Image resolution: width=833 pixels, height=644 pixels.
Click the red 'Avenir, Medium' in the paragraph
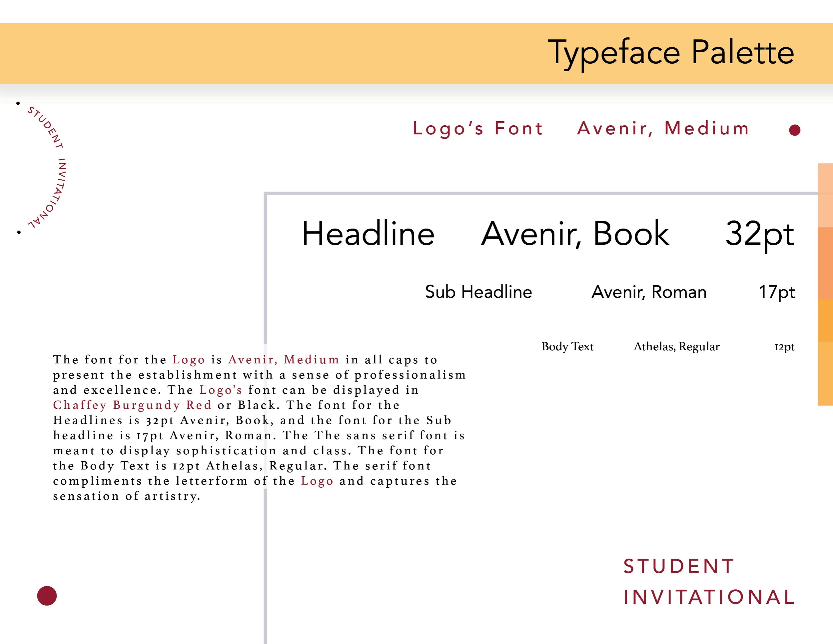pyautogui.click(x=284, y=359)
